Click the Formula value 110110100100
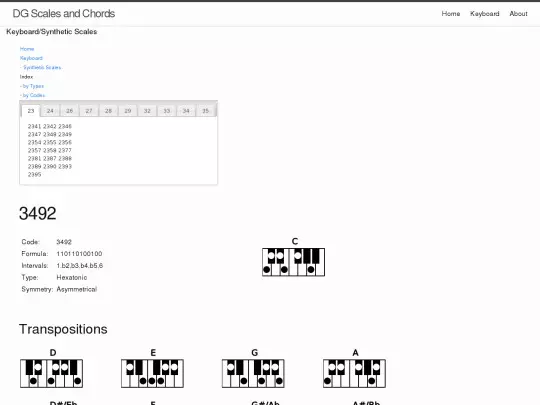This screenshot has width=540, height=405. pos(79,254)
